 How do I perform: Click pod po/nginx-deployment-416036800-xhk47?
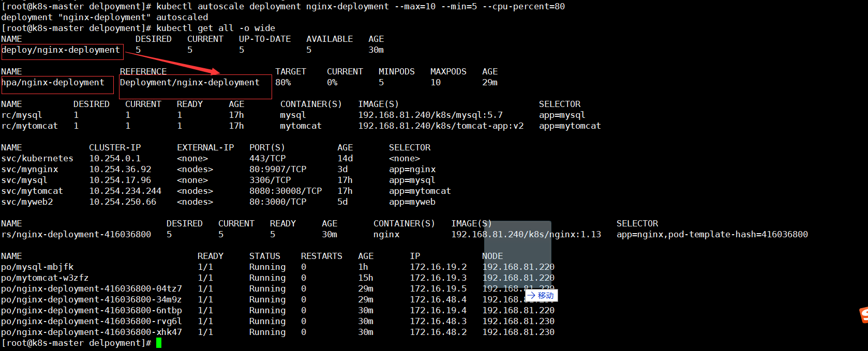92,332
